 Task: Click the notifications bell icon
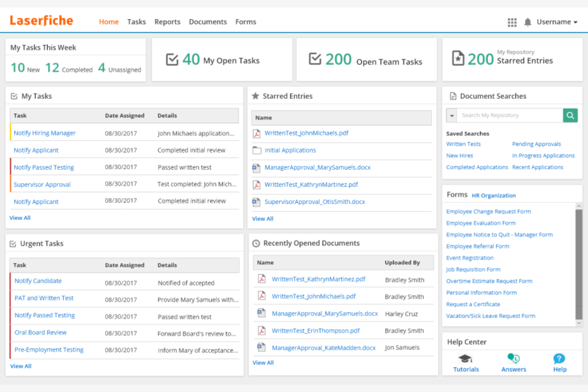point(528,22)
